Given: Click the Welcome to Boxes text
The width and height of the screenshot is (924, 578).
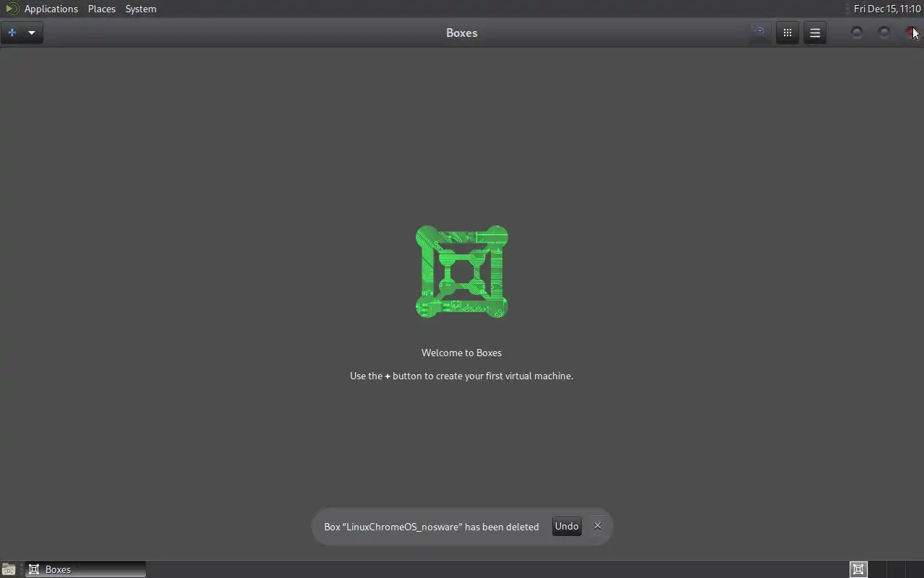Looking at the screenshot, I should point(462,353).
